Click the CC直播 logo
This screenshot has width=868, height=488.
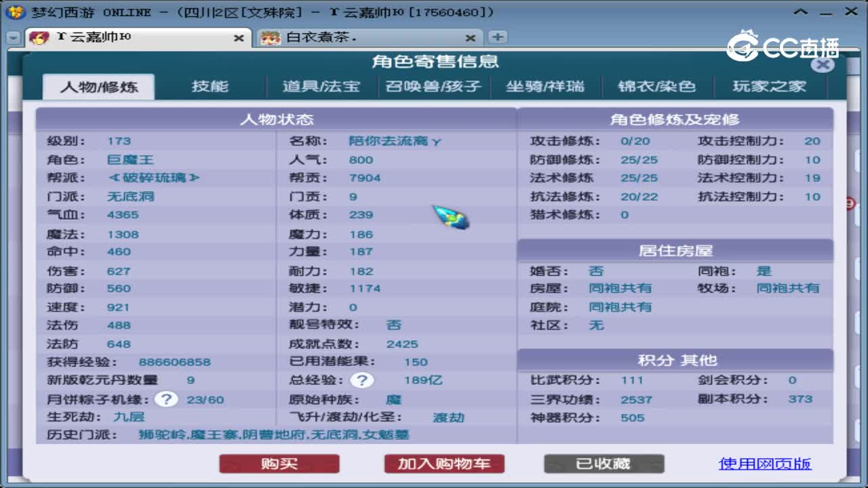coord(783,46)
